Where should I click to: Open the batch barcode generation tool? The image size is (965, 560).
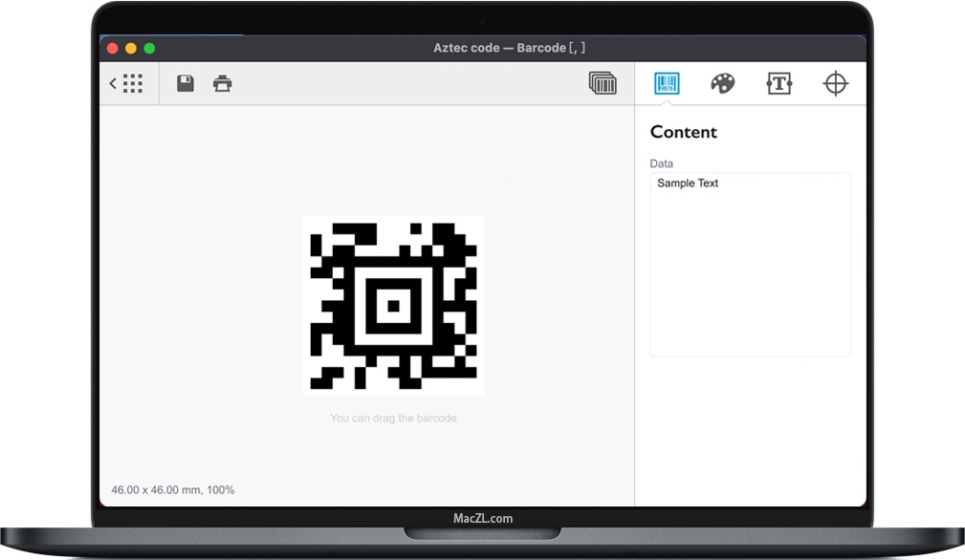tap(602, 84)
